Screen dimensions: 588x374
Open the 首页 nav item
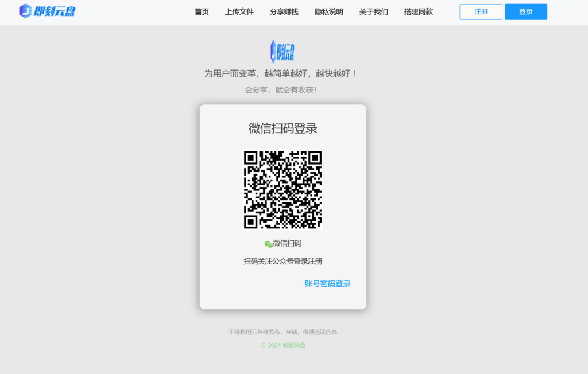[202, 12]
